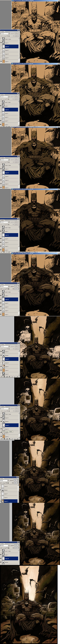The height and width of the screenshot is (644, 60).
Task: Show Layer 5 in the tooltip Layers panel
Action: pos(1,425)
